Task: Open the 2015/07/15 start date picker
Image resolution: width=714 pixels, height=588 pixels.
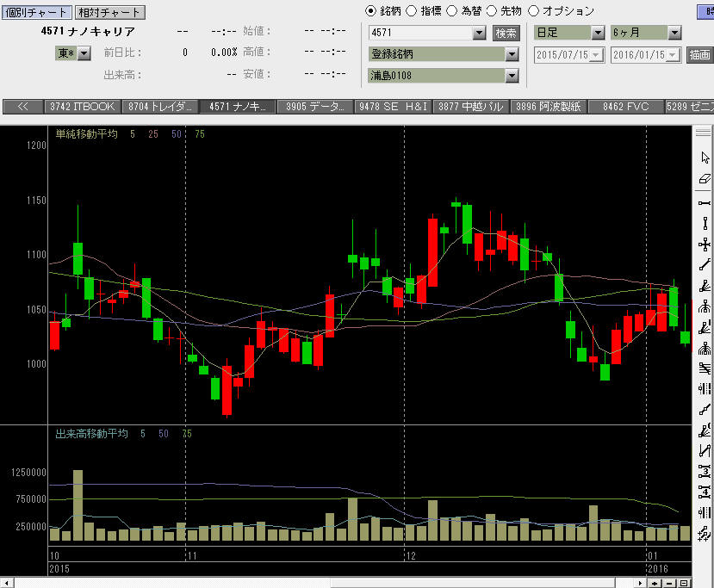Action: 596,55
